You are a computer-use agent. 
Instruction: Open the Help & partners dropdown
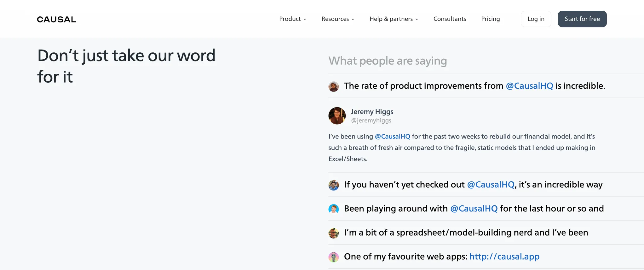394,19
